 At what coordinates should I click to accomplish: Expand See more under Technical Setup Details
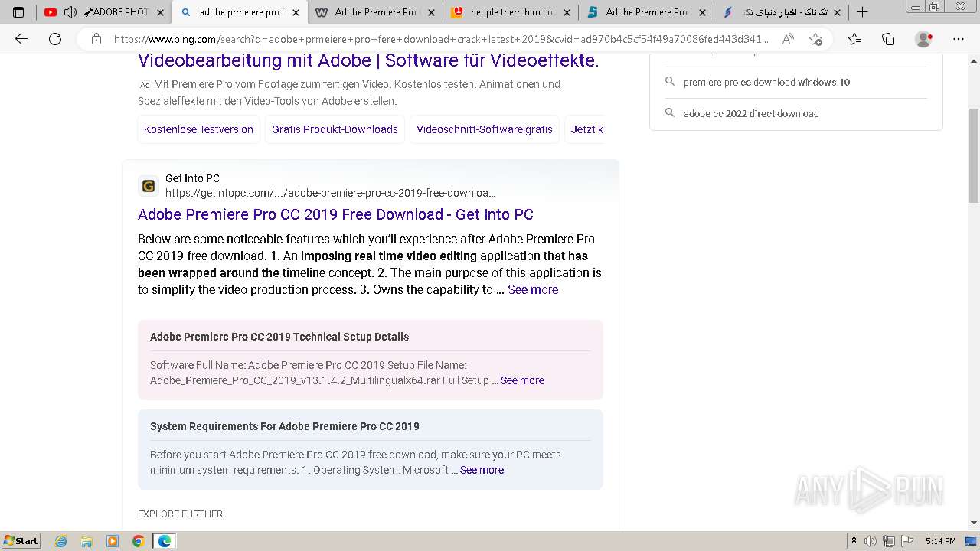522,380
